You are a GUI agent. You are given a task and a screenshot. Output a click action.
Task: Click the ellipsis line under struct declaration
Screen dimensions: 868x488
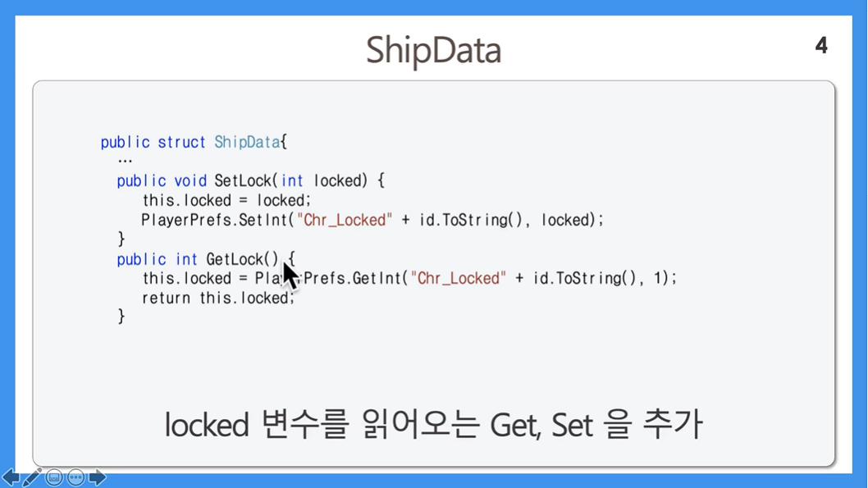click(125, 162)
